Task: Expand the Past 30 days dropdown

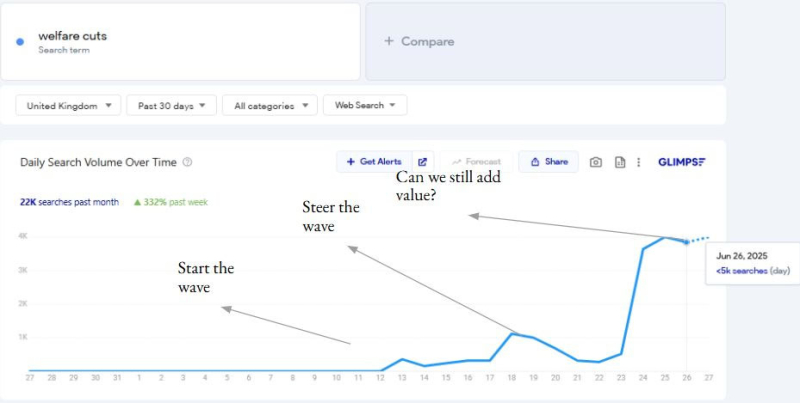Action: pos(171,105)
